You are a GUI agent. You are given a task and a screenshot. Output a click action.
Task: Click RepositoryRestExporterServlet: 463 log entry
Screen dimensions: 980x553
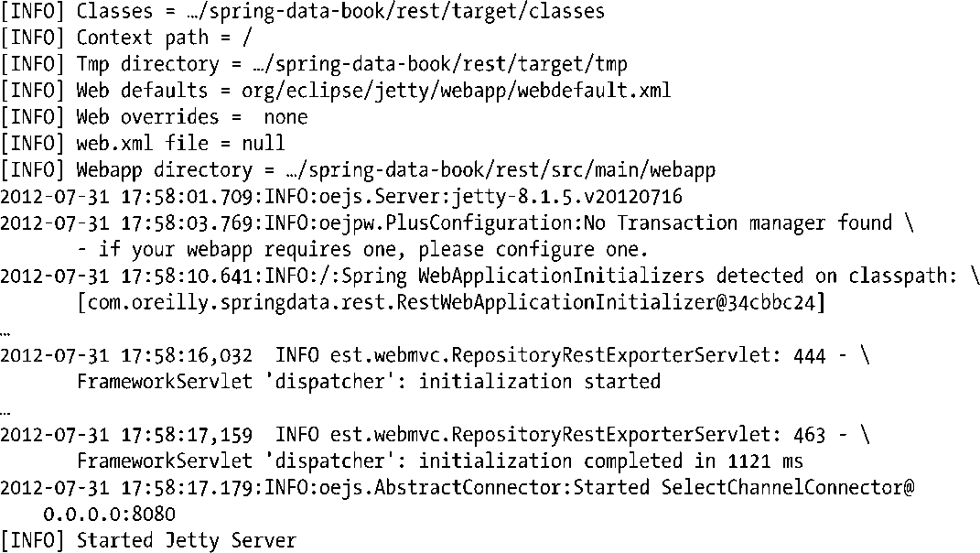tap(567, 435)
